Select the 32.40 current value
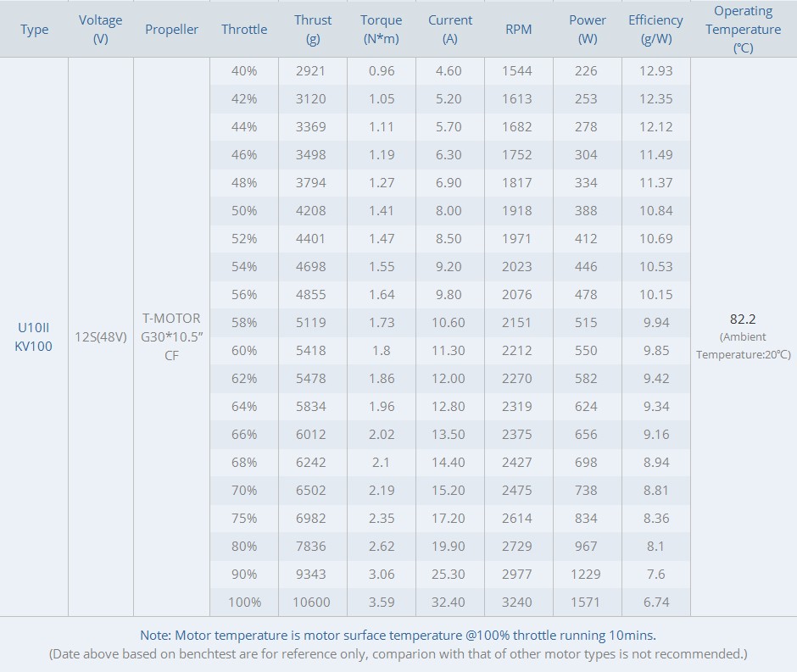The height and width of the screenshot is (672, 797). (x=449, y=603)
